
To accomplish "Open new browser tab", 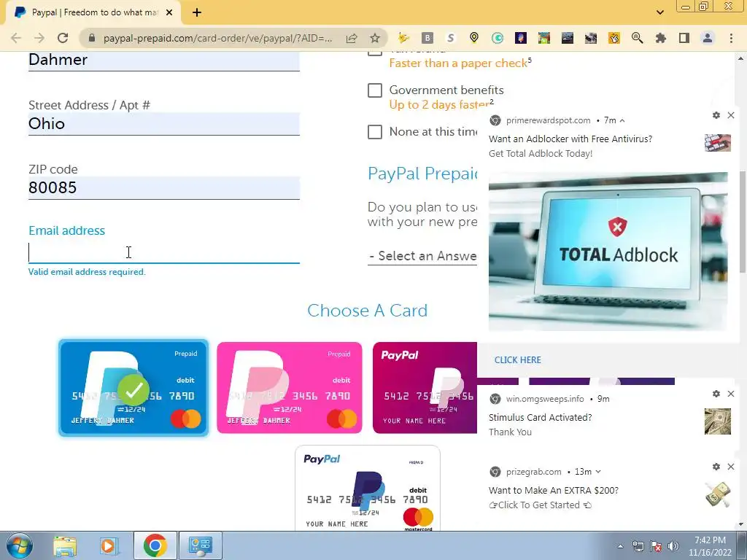I will pyautogui.click(x=197, y=13).
